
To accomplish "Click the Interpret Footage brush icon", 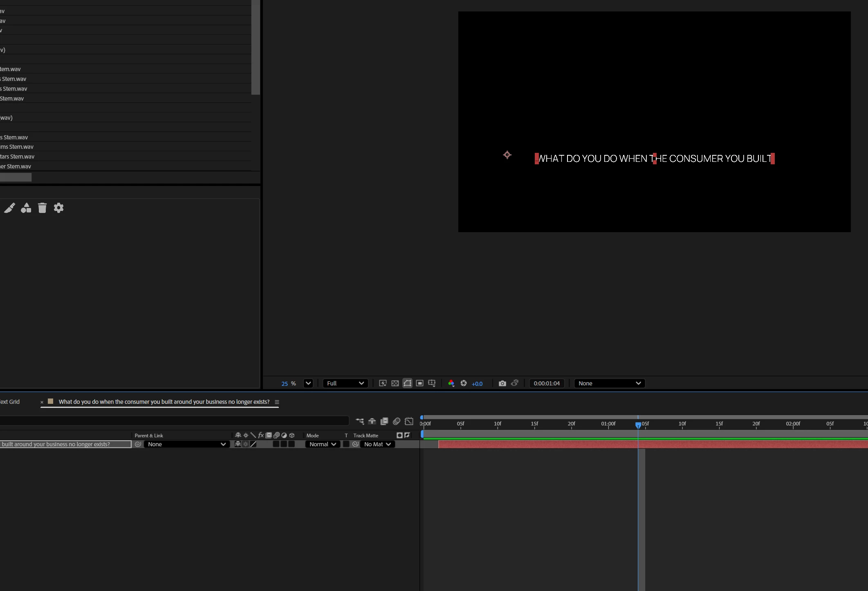I will pyautogui.click(x=10, y=208).
